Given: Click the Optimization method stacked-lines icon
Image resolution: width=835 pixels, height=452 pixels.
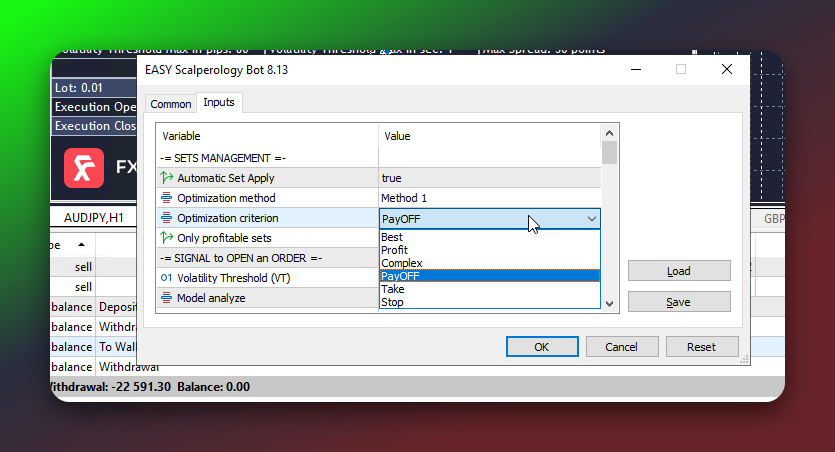Looking at the screenshot, I should pyautogui.click(x=167, y=198).
